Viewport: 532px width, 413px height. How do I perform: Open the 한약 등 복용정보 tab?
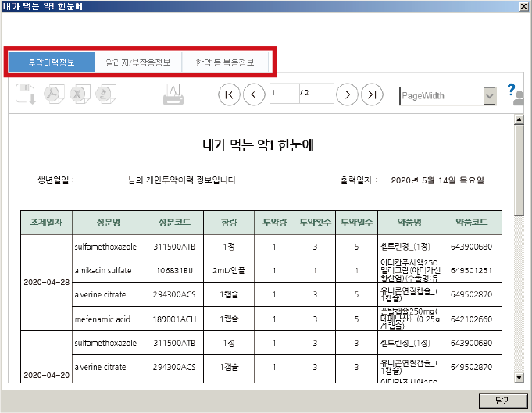click(225, 62)
